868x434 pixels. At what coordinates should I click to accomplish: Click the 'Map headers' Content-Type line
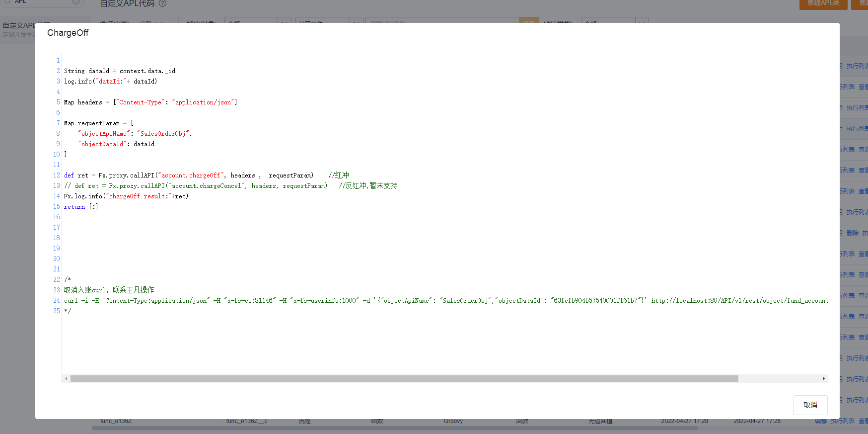pos(150,102)
